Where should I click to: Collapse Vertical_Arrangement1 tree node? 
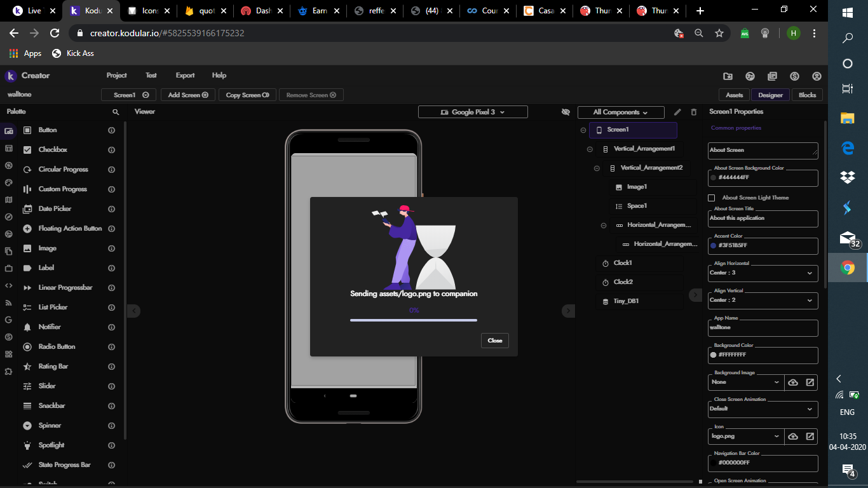pyautogui.click(x=590, y=149)
